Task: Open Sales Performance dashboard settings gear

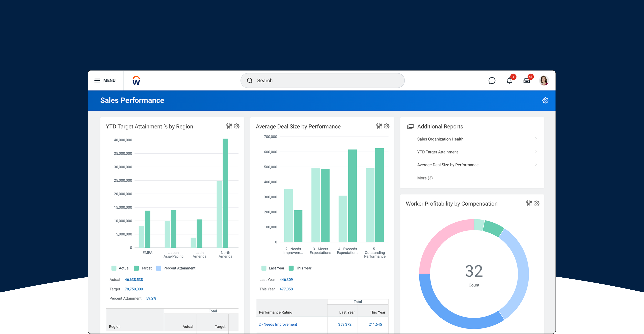Action: (545, 100)
